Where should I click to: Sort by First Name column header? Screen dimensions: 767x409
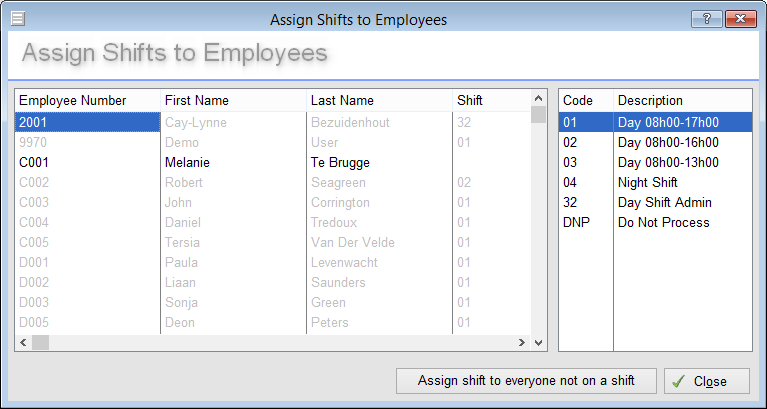point(232,101)
